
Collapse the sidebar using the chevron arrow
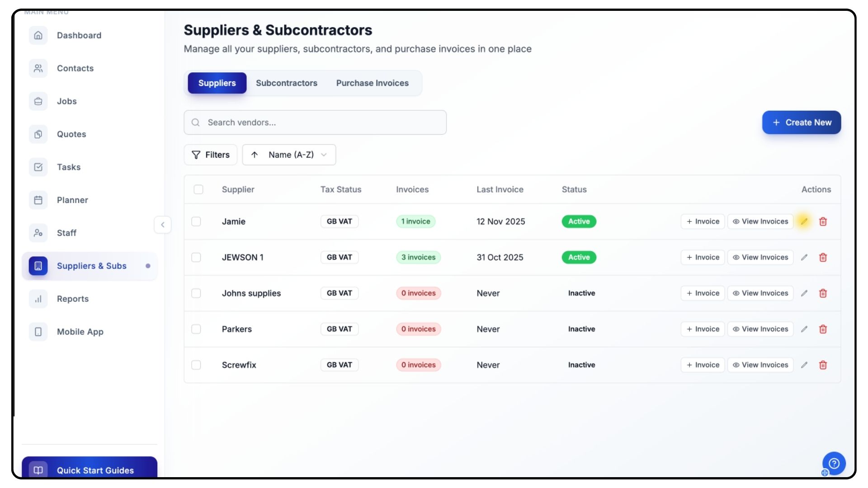(163, 225)
